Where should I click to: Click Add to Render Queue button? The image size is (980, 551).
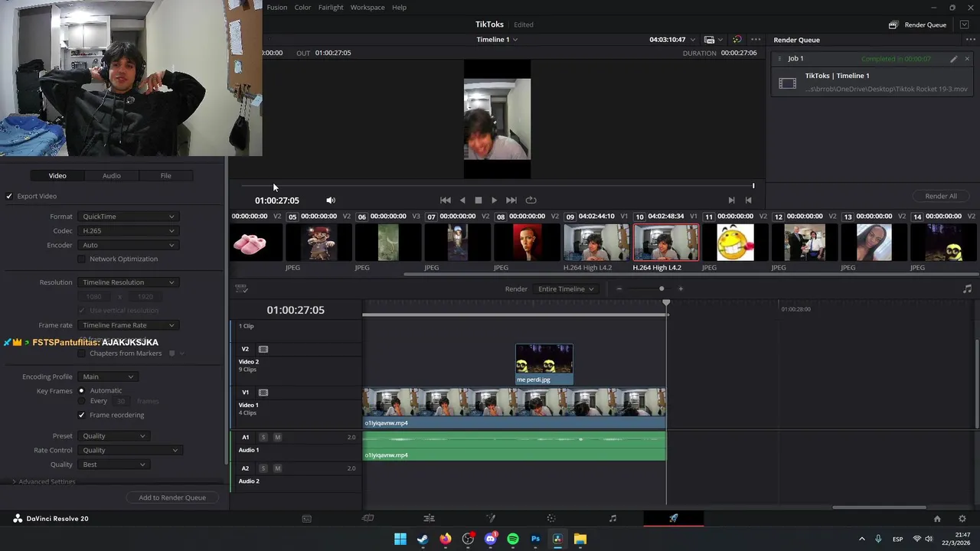click(172, 497)
